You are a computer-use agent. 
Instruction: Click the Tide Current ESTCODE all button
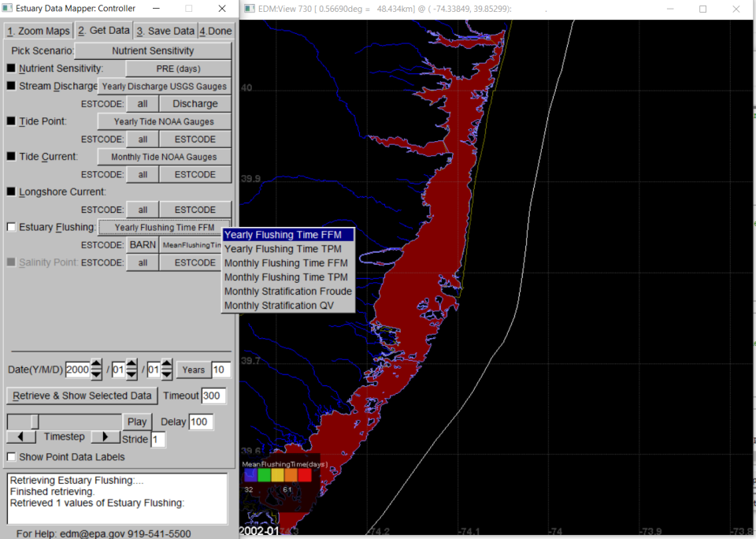click(143, 174)
